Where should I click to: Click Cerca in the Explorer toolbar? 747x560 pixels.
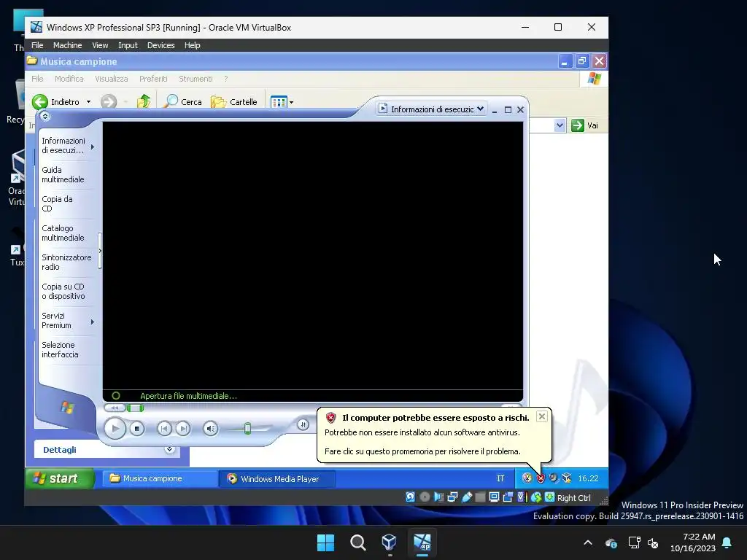(183, 101)
